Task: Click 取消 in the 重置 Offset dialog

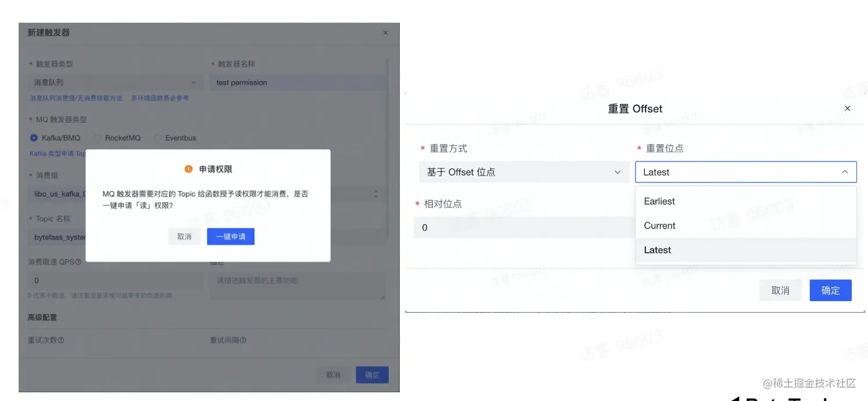Action: click(x=780, y=291)
